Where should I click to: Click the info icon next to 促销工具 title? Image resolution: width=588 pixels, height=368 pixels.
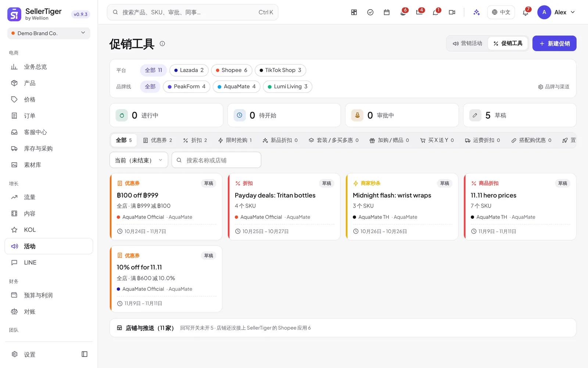click(162, 43)
